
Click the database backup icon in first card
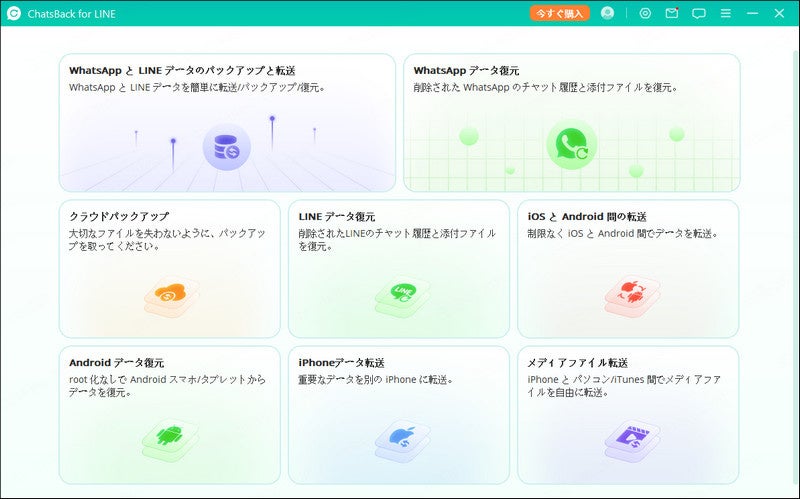point(227,147)
